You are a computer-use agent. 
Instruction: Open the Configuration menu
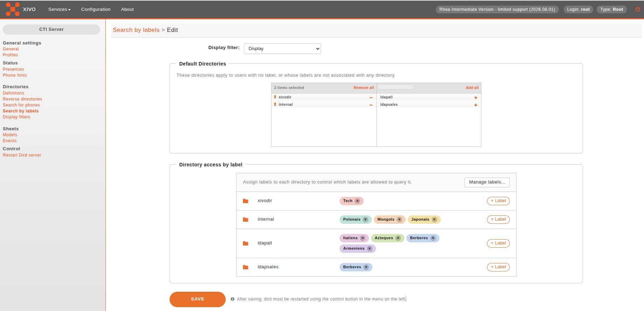click(96, 9)
